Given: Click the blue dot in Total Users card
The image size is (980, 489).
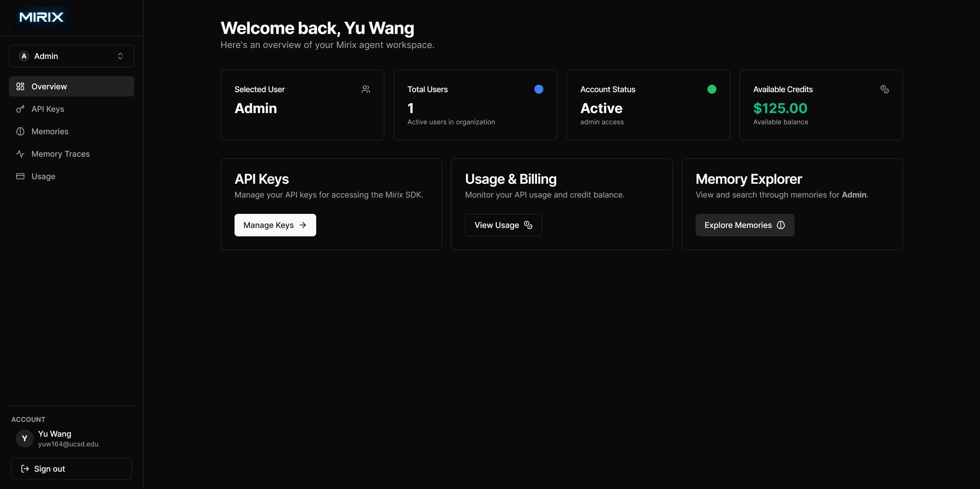Looking at the screenshot, I should click(x=539, y=89).
